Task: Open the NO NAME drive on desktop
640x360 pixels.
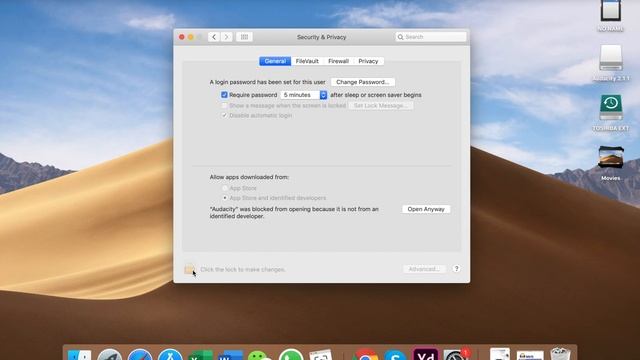Action: point(611,16)
